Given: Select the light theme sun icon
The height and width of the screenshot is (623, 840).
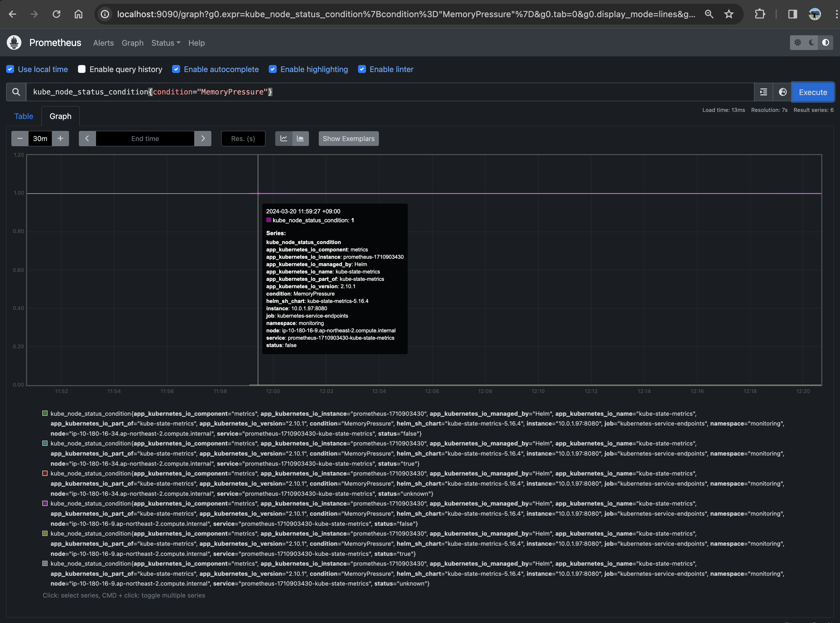Looking at the screenshot, I should 797,43.
